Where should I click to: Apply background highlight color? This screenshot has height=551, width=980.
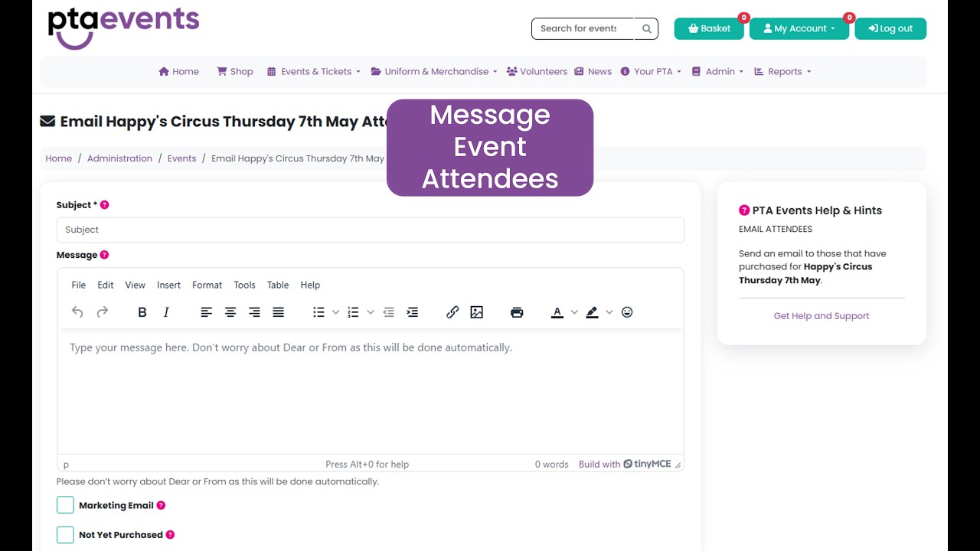click(592, 312)
